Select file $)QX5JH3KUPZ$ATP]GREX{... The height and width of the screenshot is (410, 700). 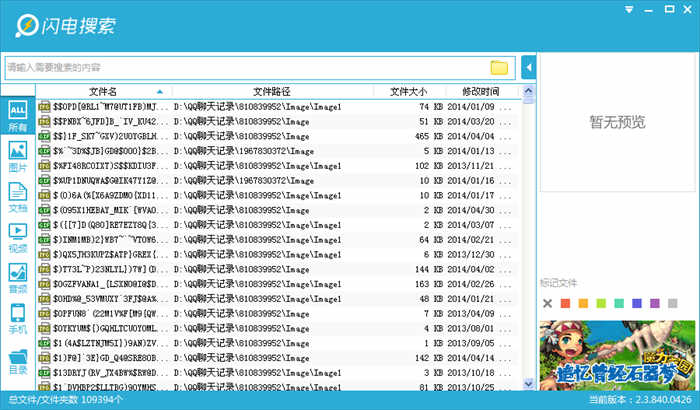coord(279,254)
